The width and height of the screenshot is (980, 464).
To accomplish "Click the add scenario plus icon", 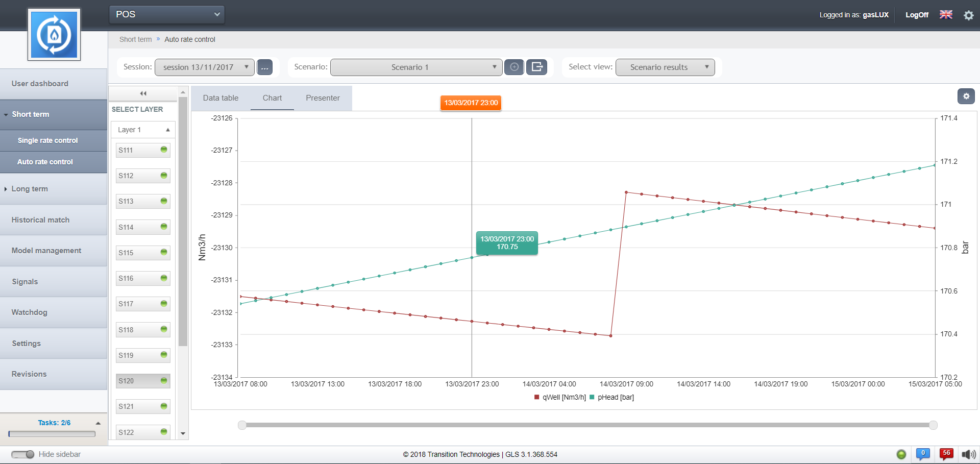I will [x=514, y=67].
